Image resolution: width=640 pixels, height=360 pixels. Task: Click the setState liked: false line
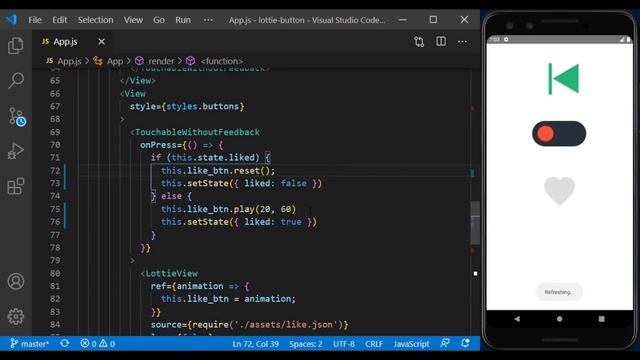tap(241, 184)
